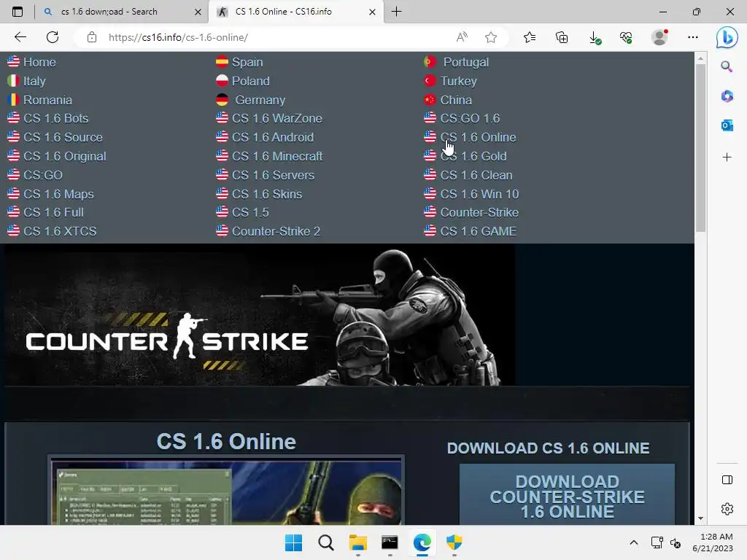Image resolution: width=747 pixels, height=560 pixels.
Task: Open the tab actions menu icon
Action: click(x=18, y=12)
